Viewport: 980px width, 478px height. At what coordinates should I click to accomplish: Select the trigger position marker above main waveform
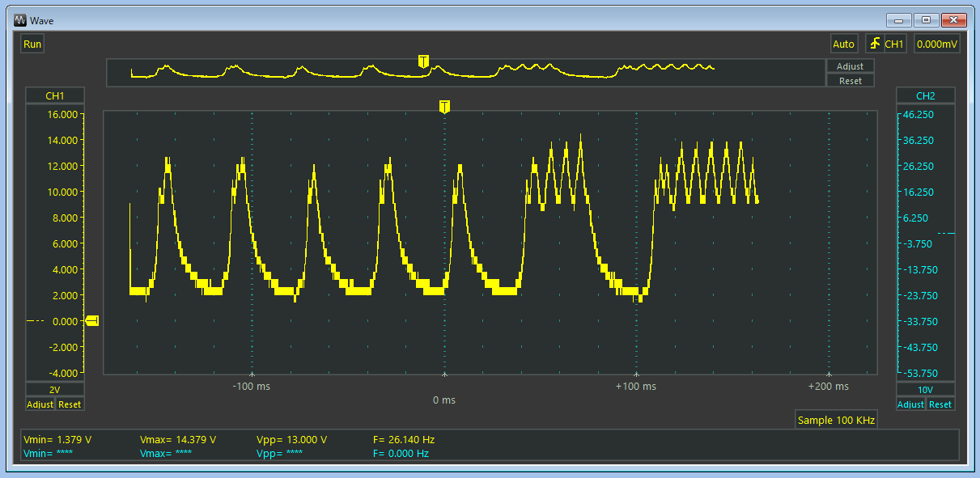click(444, 107)
